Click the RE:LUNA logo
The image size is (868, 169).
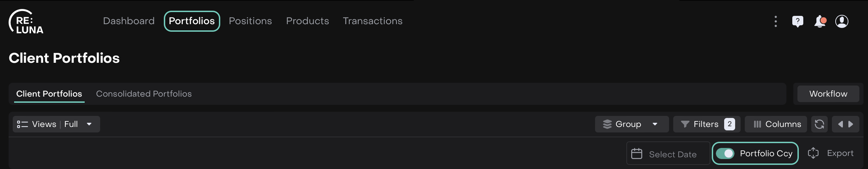(26, 22)
